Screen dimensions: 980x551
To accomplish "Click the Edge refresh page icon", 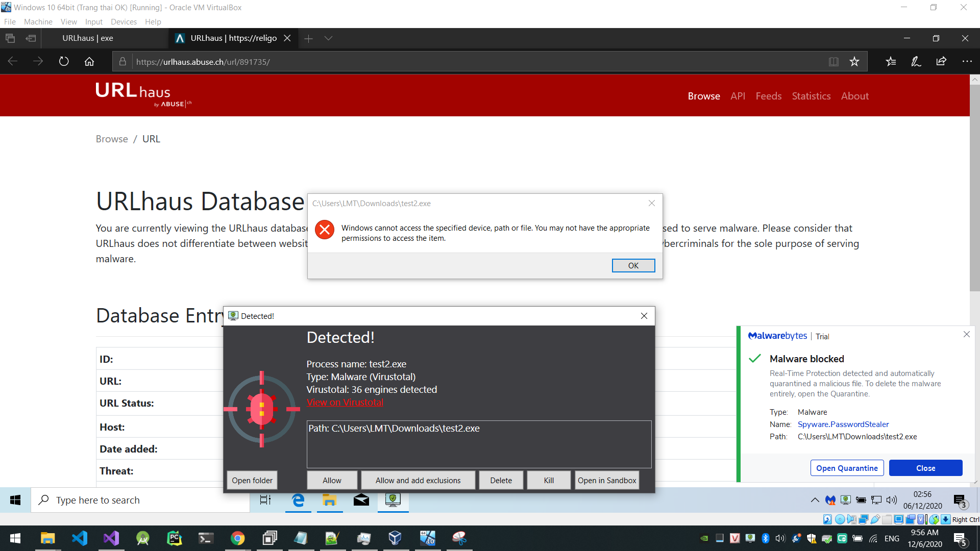I will (64, 62).
